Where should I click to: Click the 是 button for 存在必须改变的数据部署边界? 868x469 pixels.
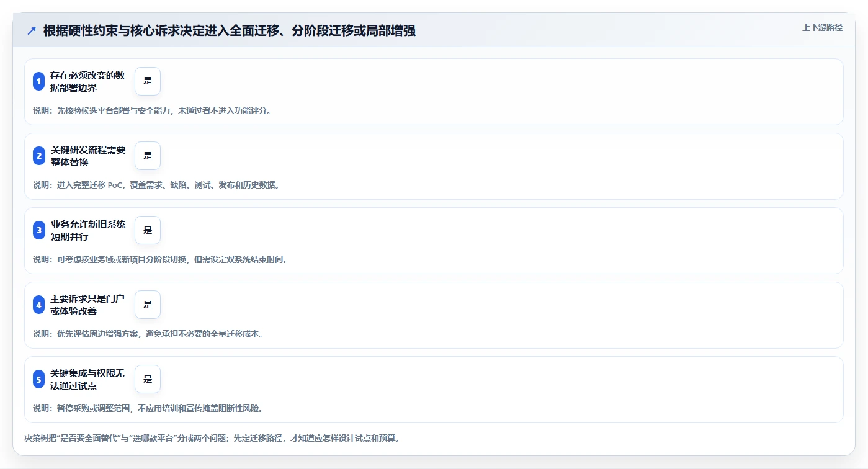(x=148, y=81)
